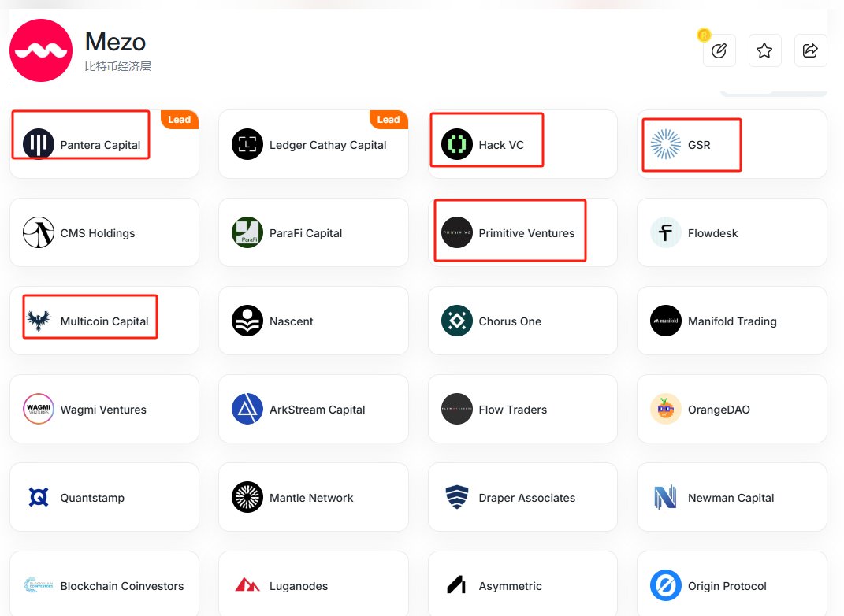Click the Hack VC green logo
This screenshot has width=844, height=616.
(x=456, y=144)
